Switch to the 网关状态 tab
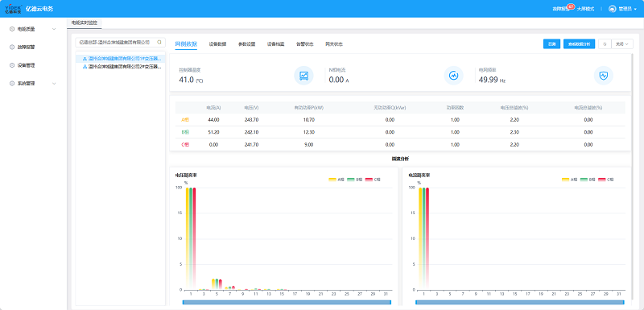This screenshot has height=310, width=644. [x=334, y=44]
